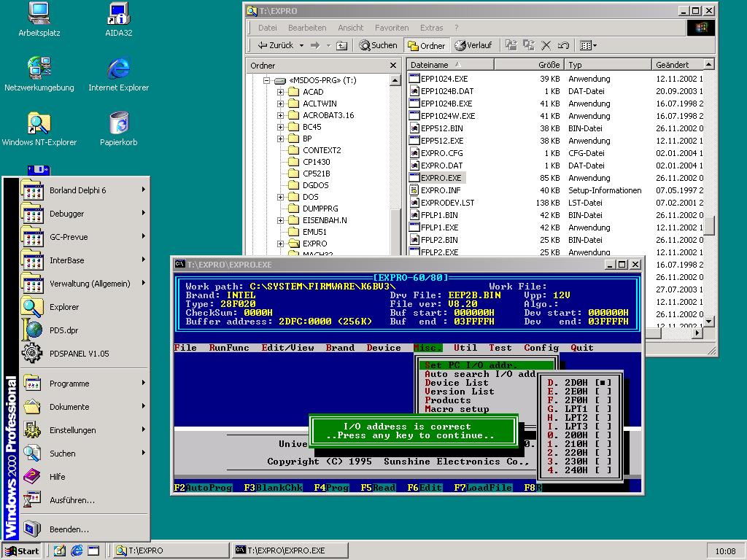Select the 2D0H I/O address checkbox
This screenshot has height=560, width=747.
(603, 382)
